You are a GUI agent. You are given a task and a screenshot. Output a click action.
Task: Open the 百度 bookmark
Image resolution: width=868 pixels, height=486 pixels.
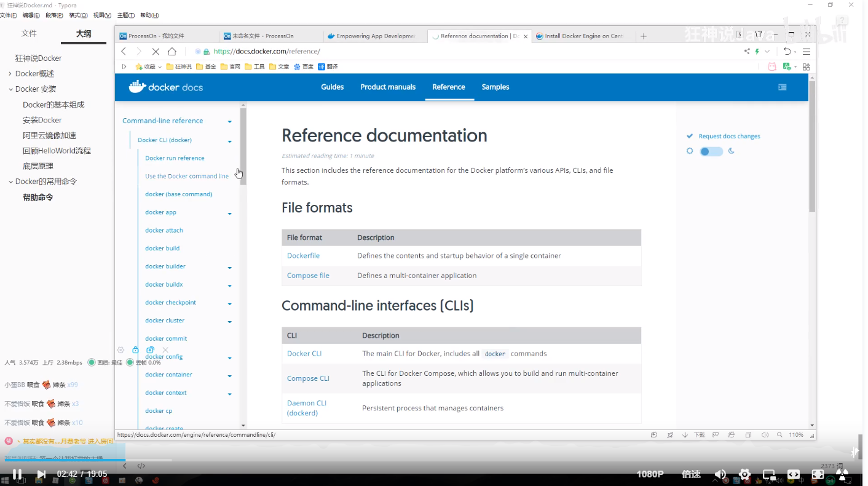coord(303,66)
